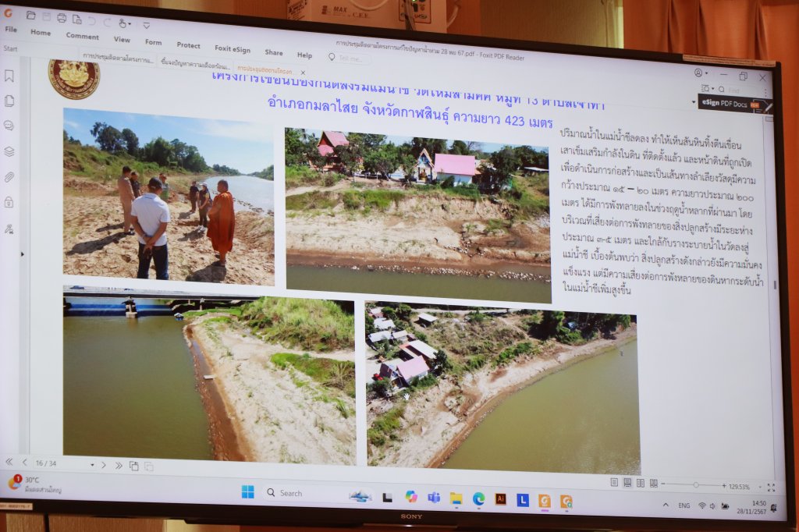Show the Attachments paperclip panel

pos(9,177)
